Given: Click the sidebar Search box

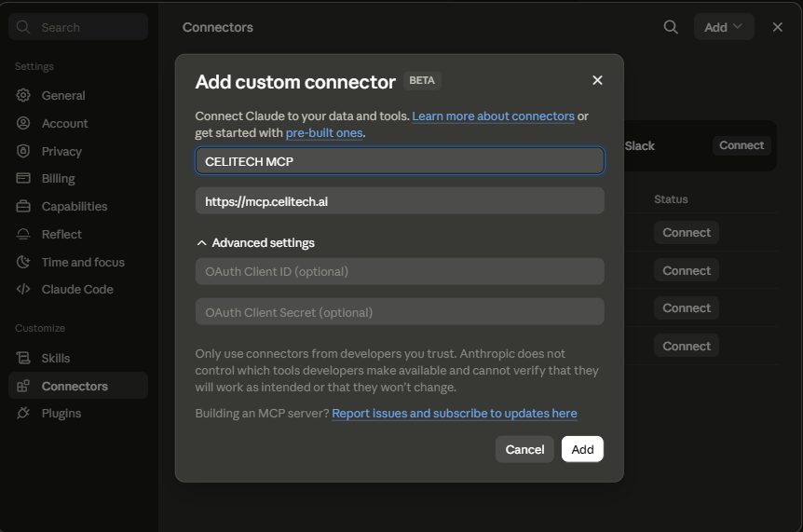Looking at the screenshot, I should tap(78, 27).
